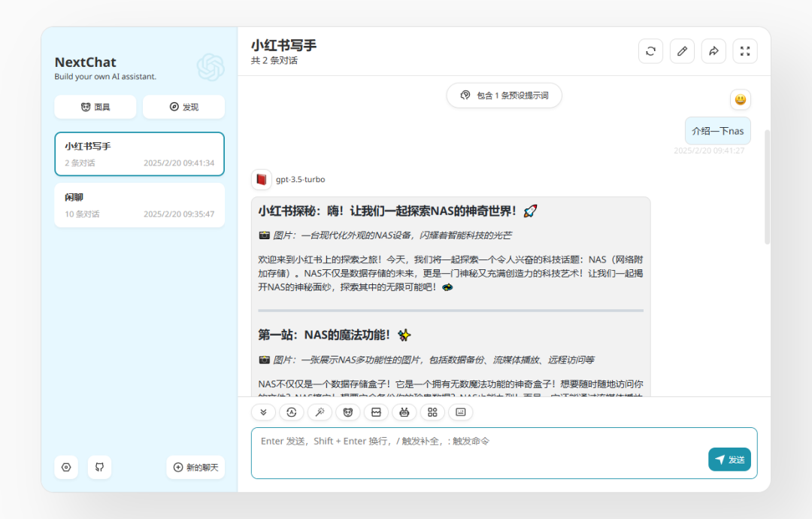
Task: Click the red book bot avatar
Action: (262, 179)
